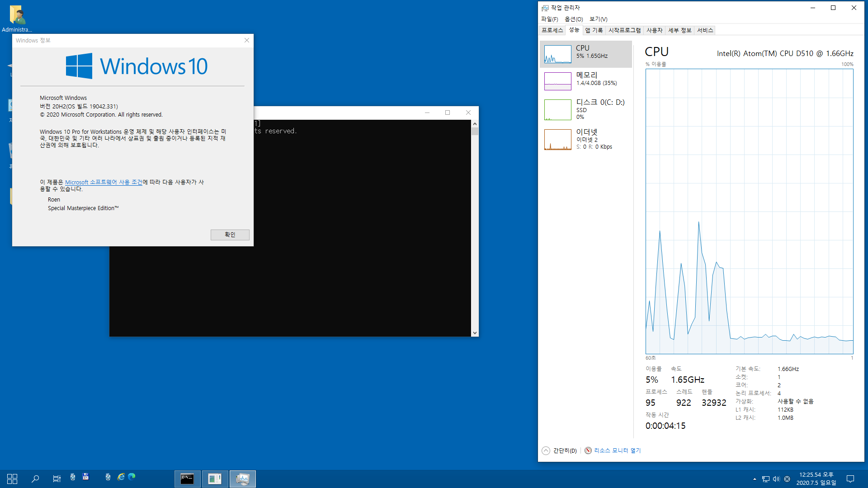Open the Administrator desktop folder icon
This screenshot has width=868, height=488.
point(17,19)
